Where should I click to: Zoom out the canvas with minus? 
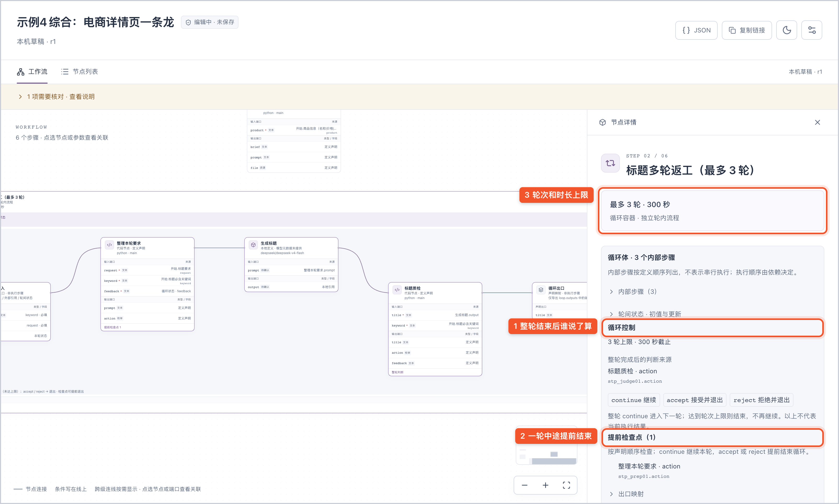(524, 485)
